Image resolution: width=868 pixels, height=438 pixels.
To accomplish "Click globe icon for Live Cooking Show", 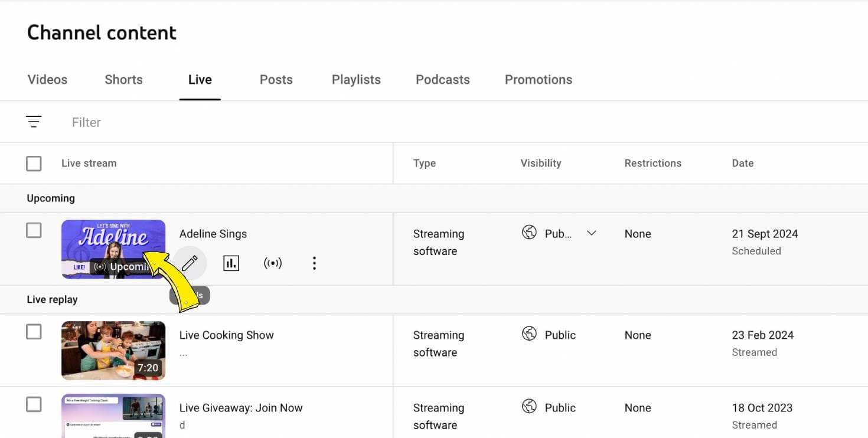I will 529,334.
